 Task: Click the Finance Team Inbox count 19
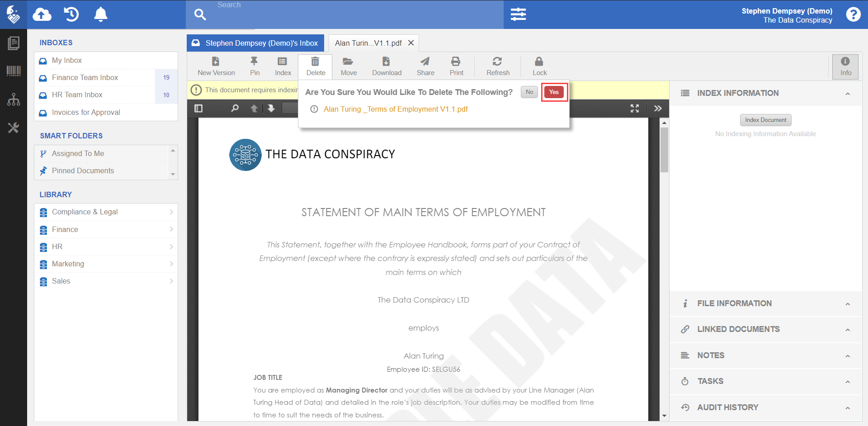tap(166, 78)
